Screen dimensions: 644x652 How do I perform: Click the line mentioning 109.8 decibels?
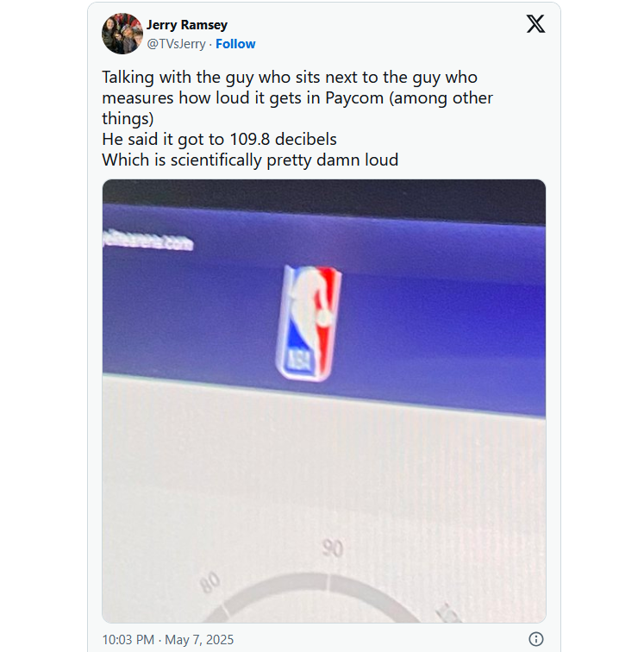point(219,140)
